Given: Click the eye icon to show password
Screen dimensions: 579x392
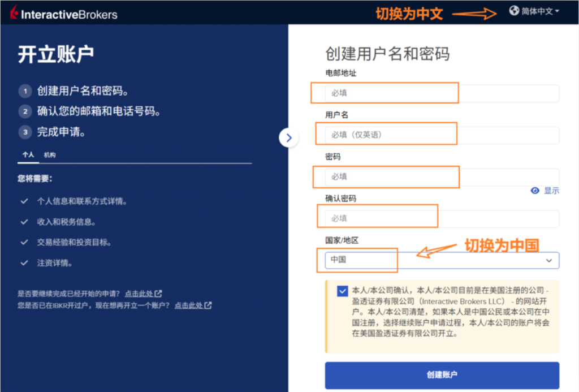Looking at the screenshot, I should tap(535, 191).
